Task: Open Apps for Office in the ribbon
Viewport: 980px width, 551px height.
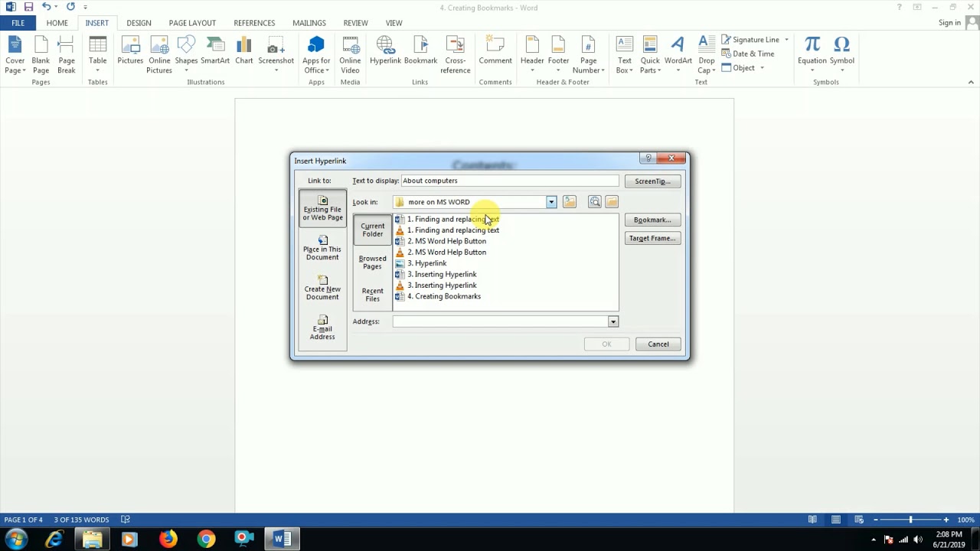Action: [x=316, y=55]
